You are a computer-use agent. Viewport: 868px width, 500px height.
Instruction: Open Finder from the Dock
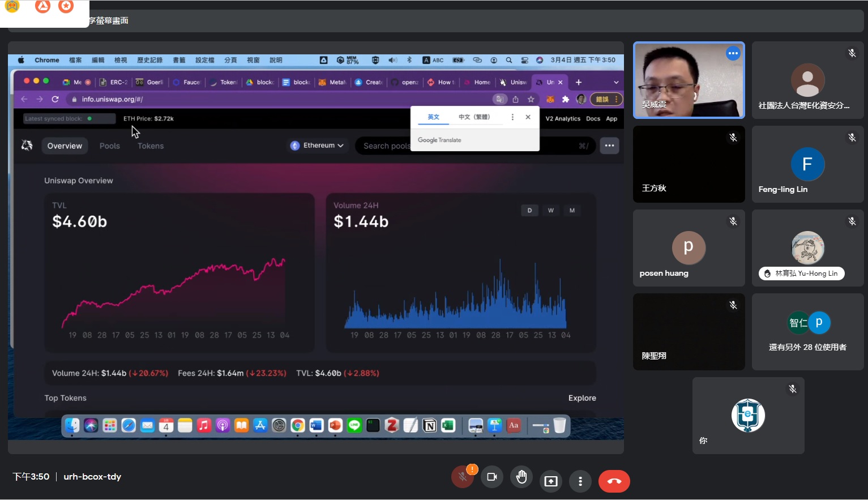pos(72,425)
